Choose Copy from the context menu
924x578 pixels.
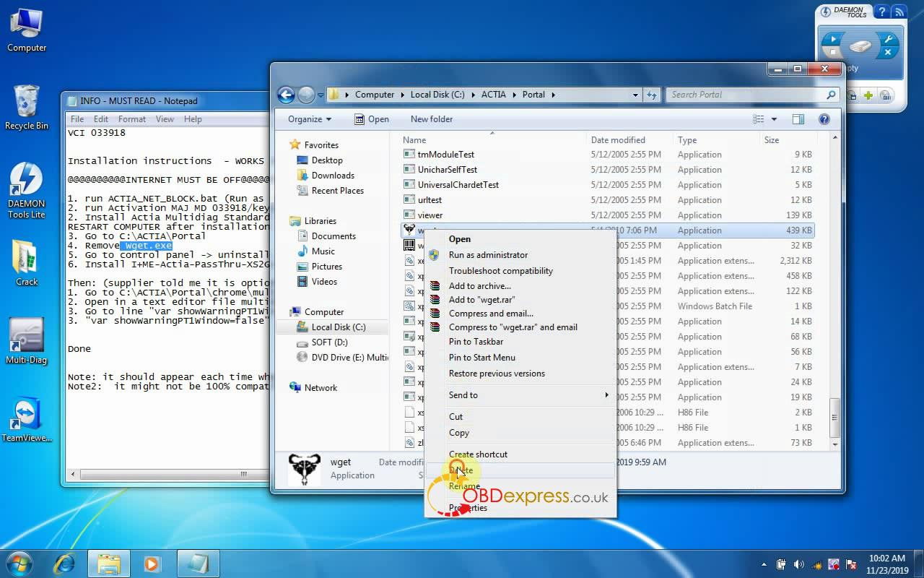click(520, 433)
